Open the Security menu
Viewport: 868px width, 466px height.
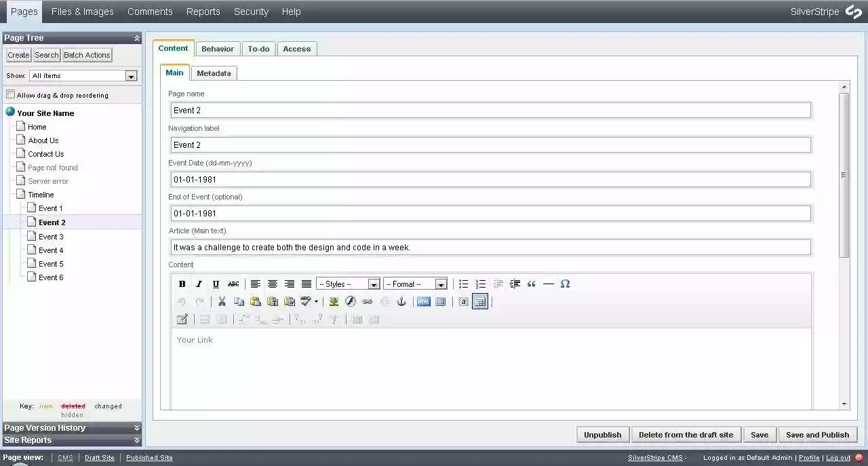[251, 12]
